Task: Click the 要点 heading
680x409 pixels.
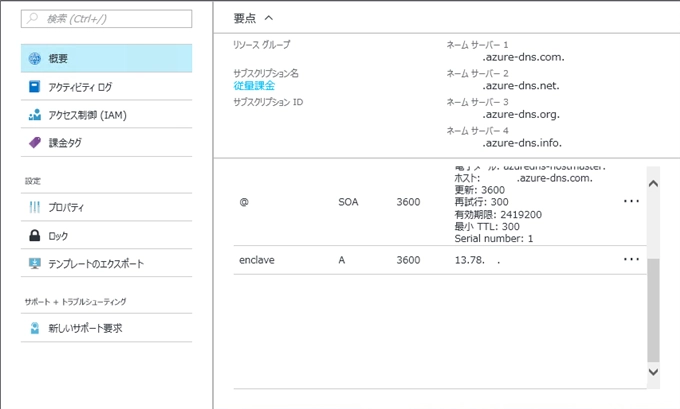Action: [x=245, y=18]
